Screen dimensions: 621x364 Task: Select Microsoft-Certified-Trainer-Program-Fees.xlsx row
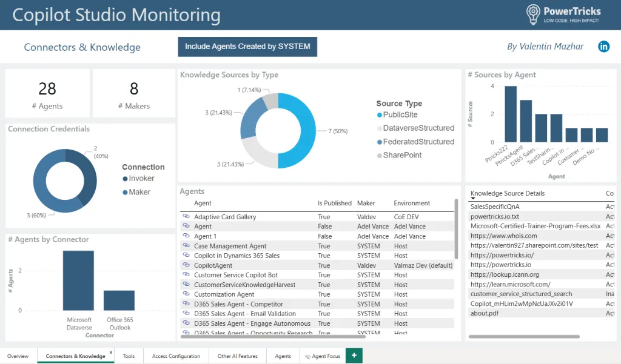pos(542,226)
